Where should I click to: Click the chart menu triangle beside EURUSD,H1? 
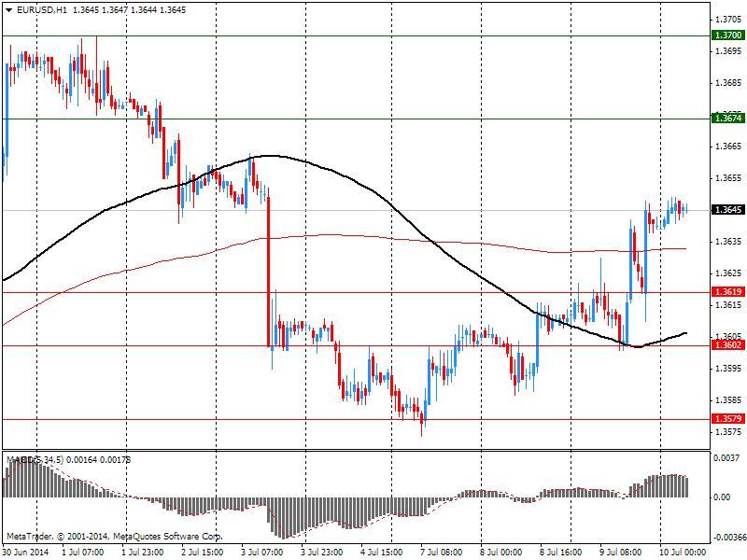click(8, 10)
